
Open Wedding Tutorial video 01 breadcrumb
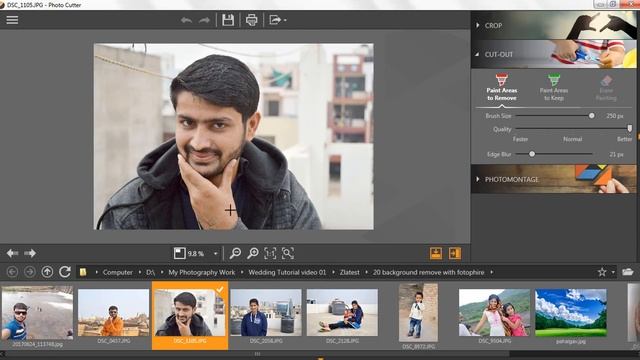click(x=287, y=272)
